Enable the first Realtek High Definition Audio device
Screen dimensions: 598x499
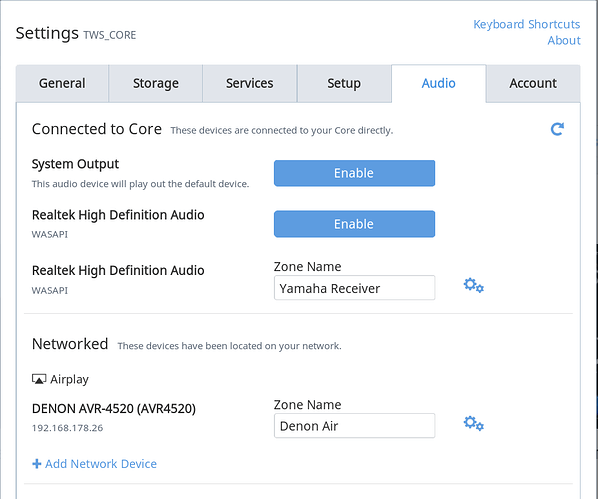tap(354, 224)
